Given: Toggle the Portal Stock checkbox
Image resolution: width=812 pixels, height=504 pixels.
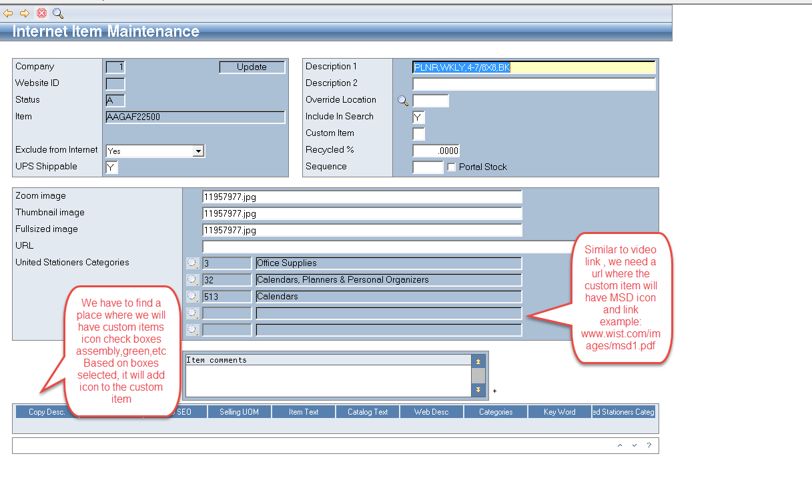Looking at the screenshot, I should coord(452,167).
